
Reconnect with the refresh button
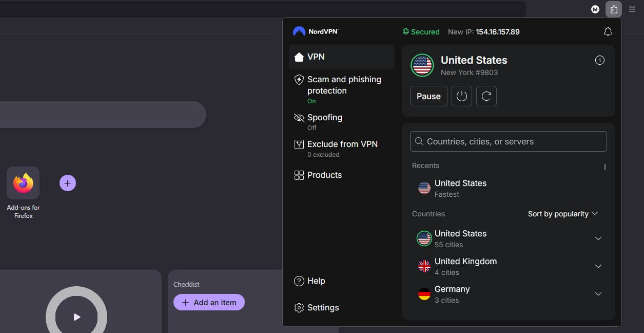(x=486, y=96)
